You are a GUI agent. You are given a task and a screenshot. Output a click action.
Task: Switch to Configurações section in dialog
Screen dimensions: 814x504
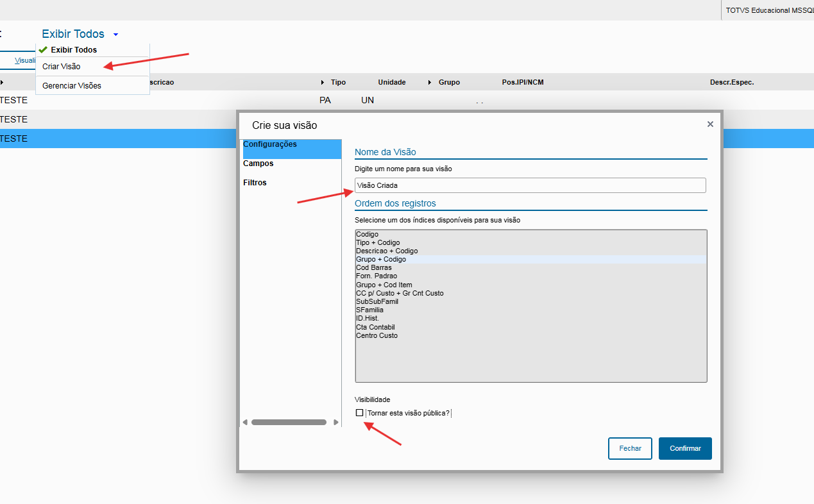[x=291, y=149]
